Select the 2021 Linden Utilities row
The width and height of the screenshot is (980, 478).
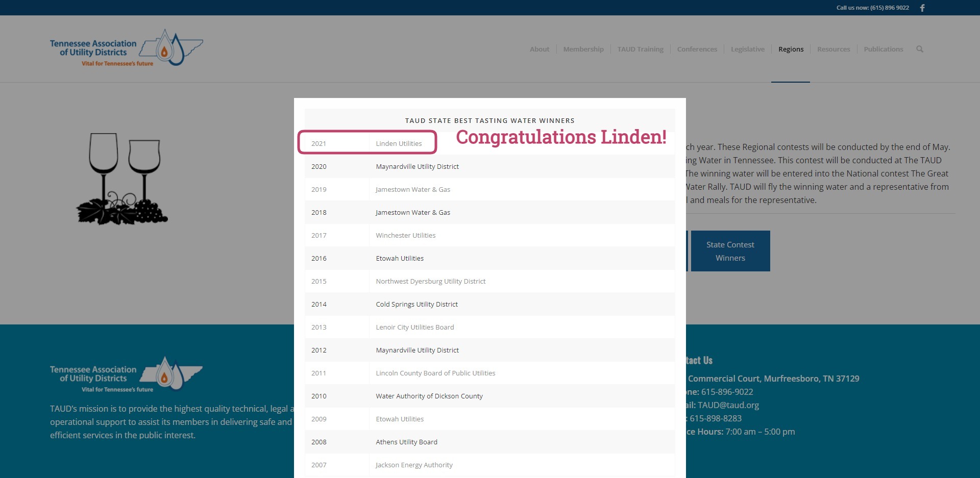[490, 143]
